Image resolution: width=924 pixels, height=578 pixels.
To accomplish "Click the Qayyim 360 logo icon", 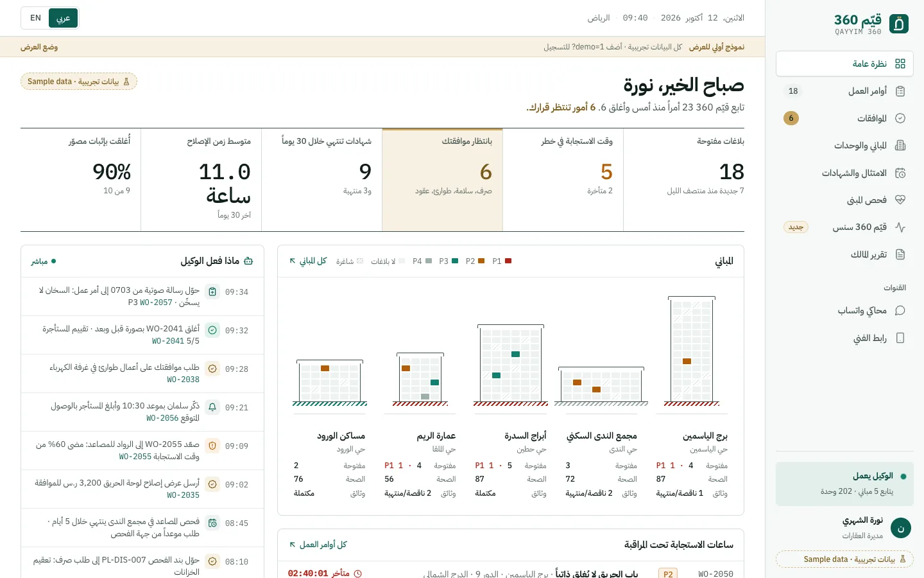I will pos(899,24).
